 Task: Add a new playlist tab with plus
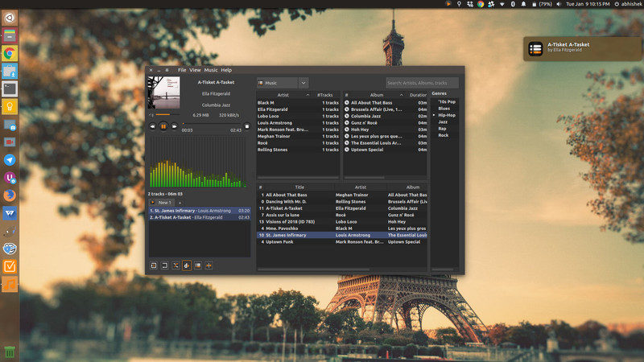coord(180,203)
